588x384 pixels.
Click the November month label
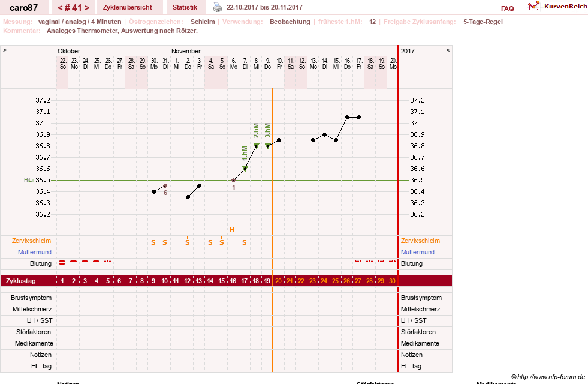tap(186, 51)
